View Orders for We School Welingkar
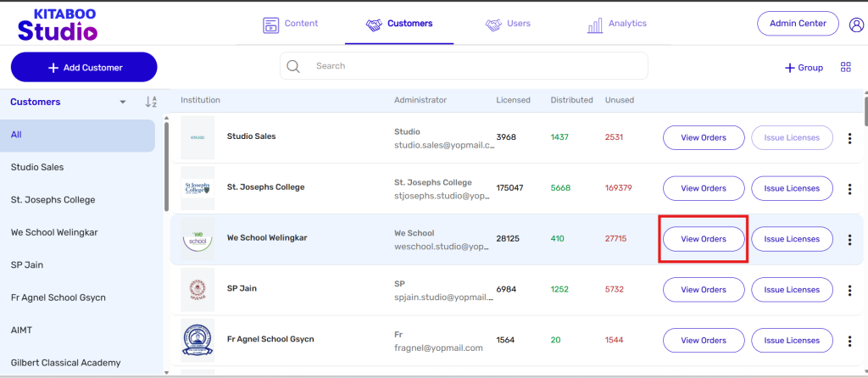 point(704,239)
